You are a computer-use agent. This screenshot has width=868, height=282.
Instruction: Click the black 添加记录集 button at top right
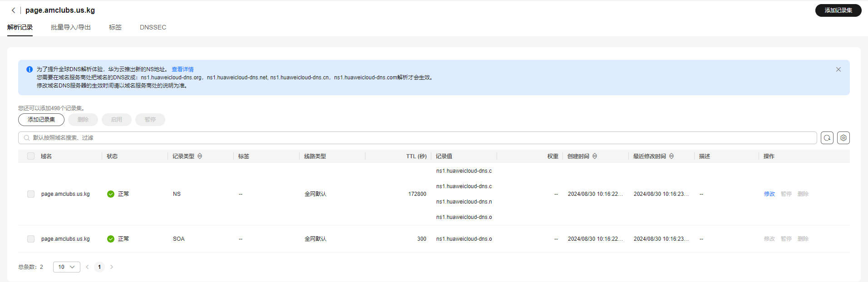(x=838, y=10)
